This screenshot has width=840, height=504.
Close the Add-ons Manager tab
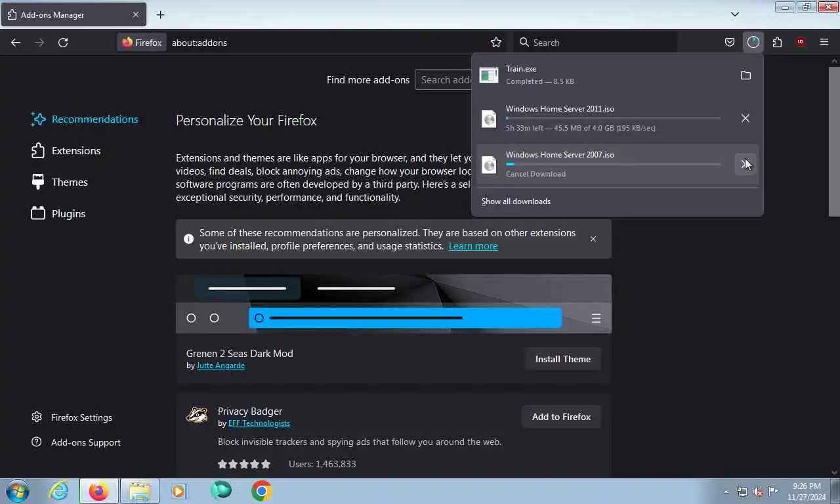[x=136, y=14]
